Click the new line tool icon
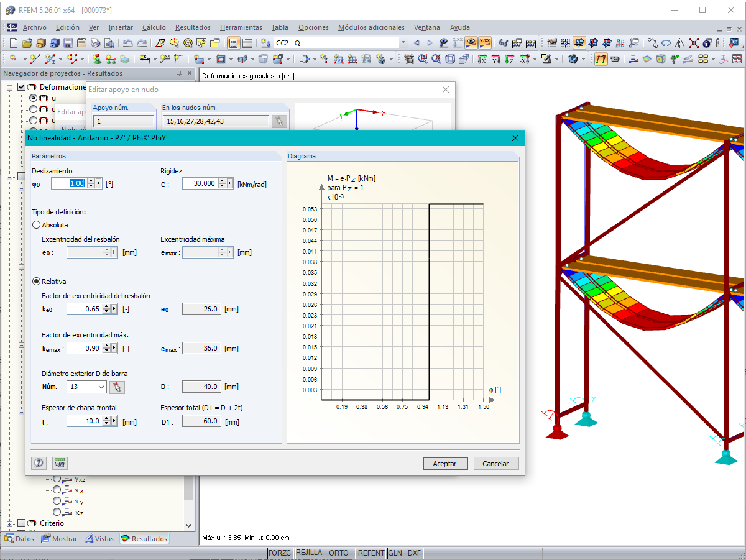The width and height of the screenshot is (746, 560). (35, 59)
